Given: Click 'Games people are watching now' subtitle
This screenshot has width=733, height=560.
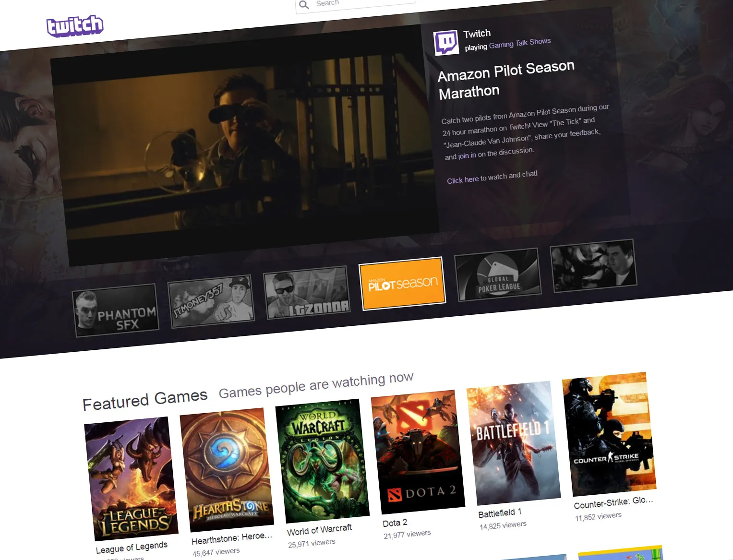Looking at the screenshot, I should click(x=316, y=385).
